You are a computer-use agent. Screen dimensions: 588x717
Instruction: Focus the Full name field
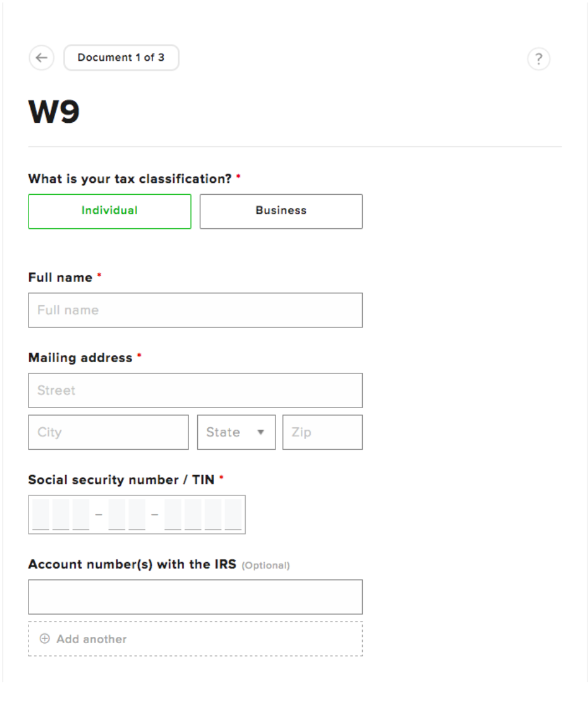[x=195, y=310]
